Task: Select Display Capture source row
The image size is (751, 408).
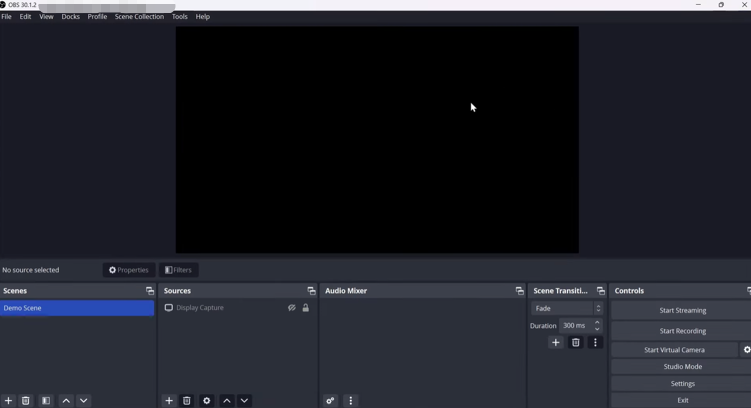Action: tap(238, 308)
